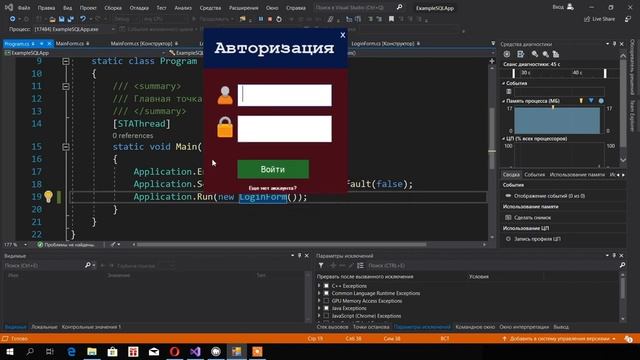Toggle GPU Memory Access Exceptions checkbox
This screenshot has width=640, height=360.
(326, 301)
